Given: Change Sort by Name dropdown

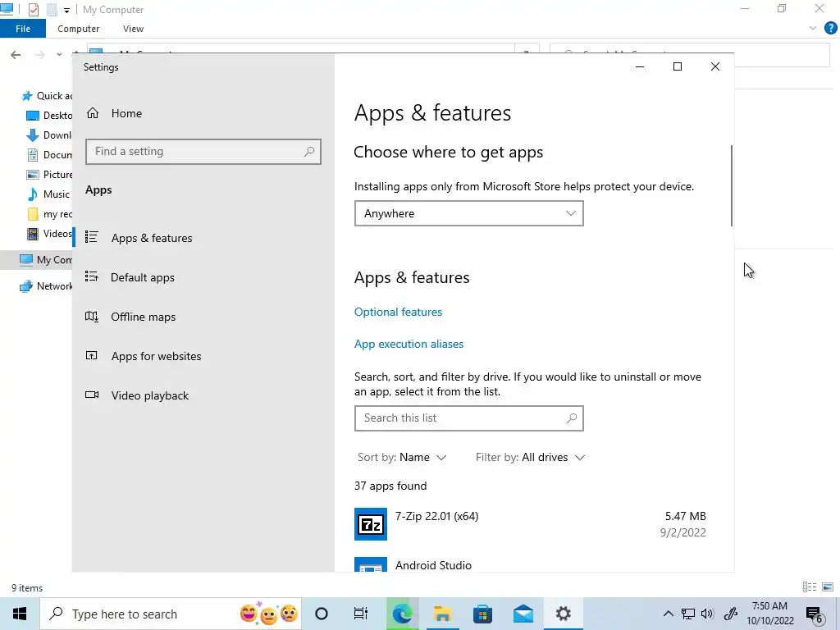Looking at the screenshot, I should point(402,457).
